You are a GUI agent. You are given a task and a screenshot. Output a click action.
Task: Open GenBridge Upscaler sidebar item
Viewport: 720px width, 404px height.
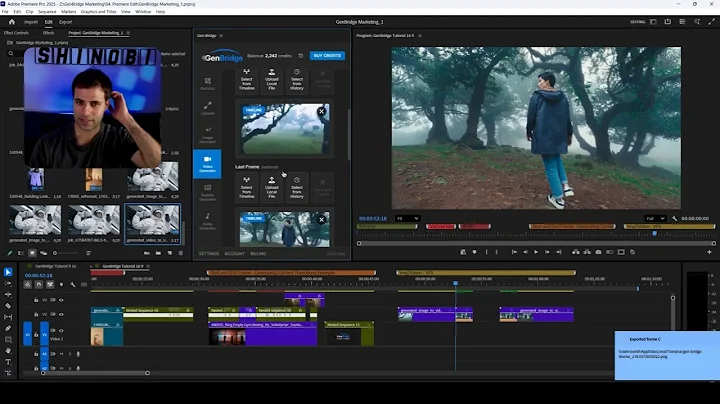point(208,108)
